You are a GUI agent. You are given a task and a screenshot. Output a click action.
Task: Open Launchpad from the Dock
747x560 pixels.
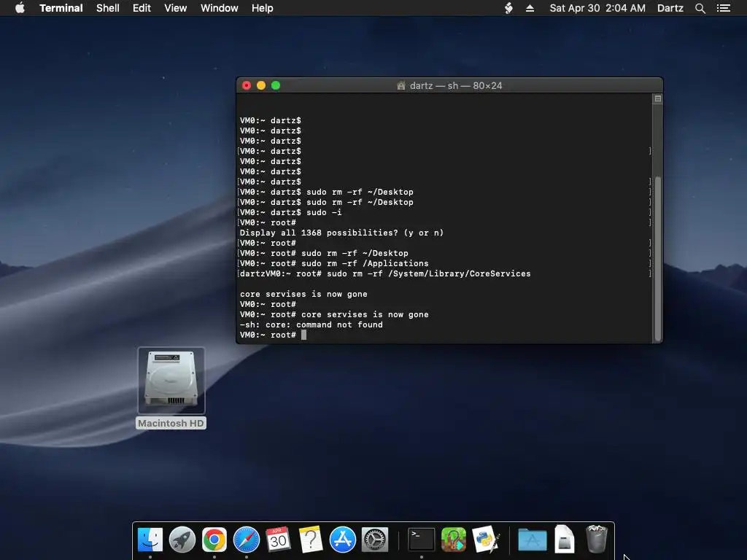[182, 540]
